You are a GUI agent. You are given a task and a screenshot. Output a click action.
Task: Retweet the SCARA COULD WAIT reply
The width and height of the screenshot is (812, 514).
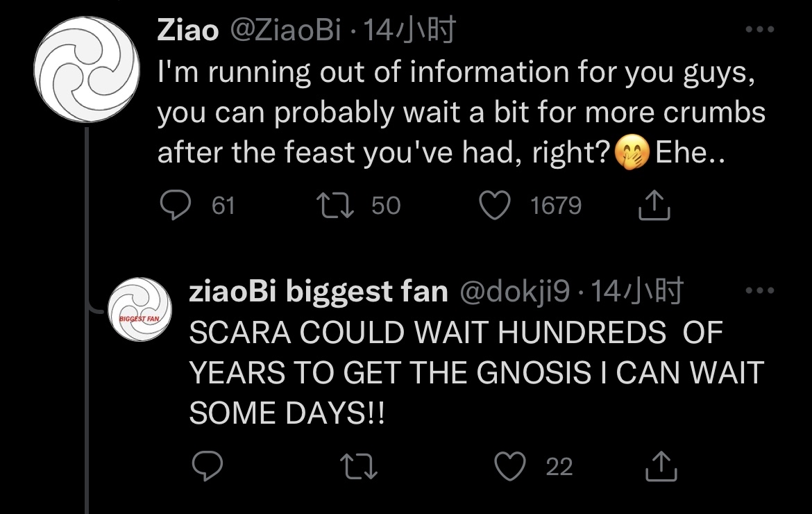tap(362, 467)
